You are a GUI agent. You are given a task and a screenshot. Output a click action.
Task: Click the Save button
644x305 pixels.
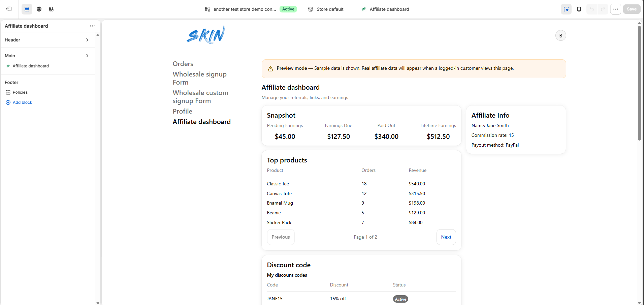coord(632,9)
